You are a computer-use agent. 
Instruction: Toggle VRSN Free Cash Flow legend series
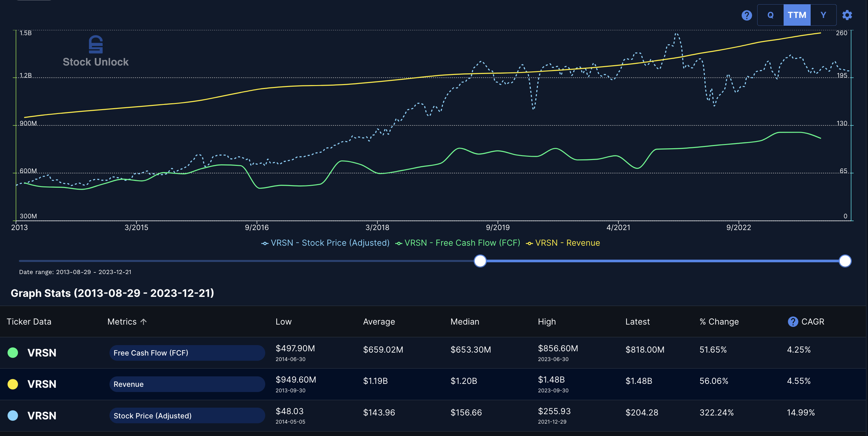click(x=457, y=243)
